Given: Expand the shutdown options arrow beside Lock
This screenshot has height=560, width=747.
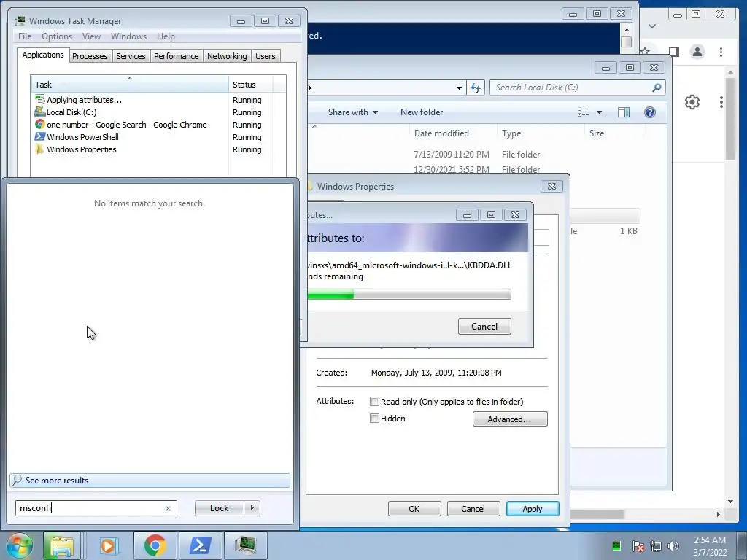Looking at the screenshot, I should click(x=252, y=508).
